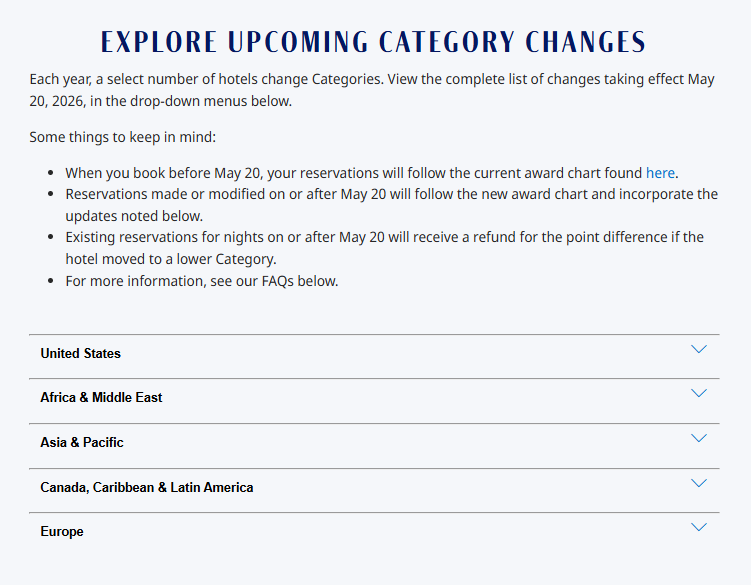Image resolution: width=751 pixels, height=585 pixels.
Task: Select the "When you book before May 20" bullet
Action: tap(350, 173)
